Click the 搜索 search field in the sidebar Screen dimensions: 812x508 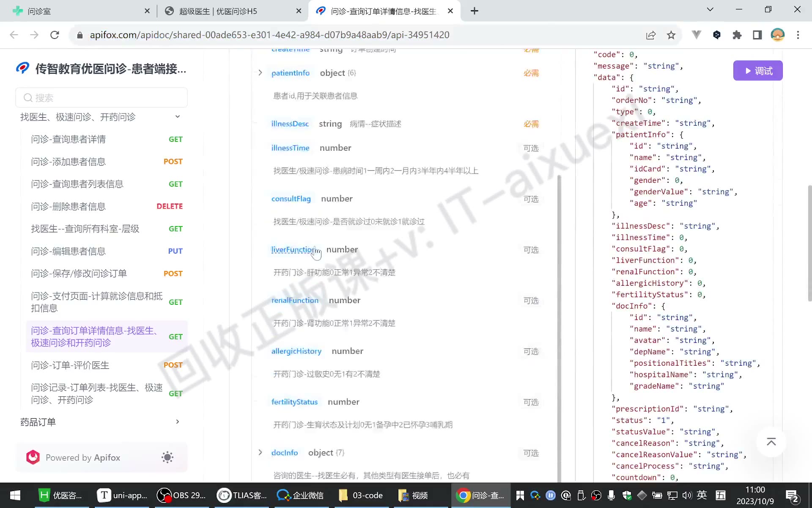[x=101, y=98]
